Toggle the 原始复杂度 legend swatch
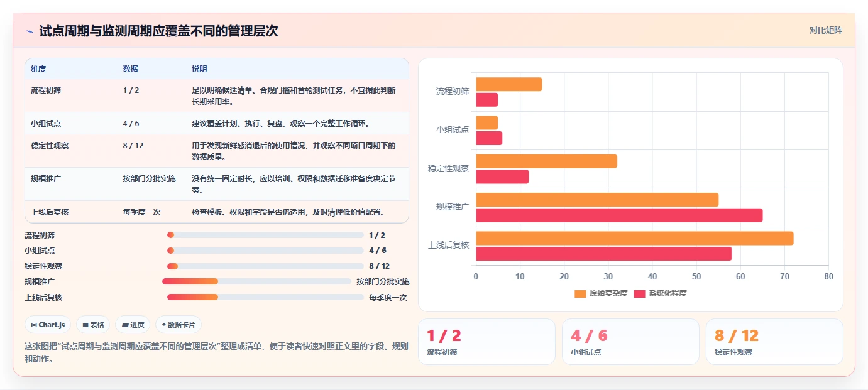Viewport: 868px width, 390px height. tap(580, 293)
